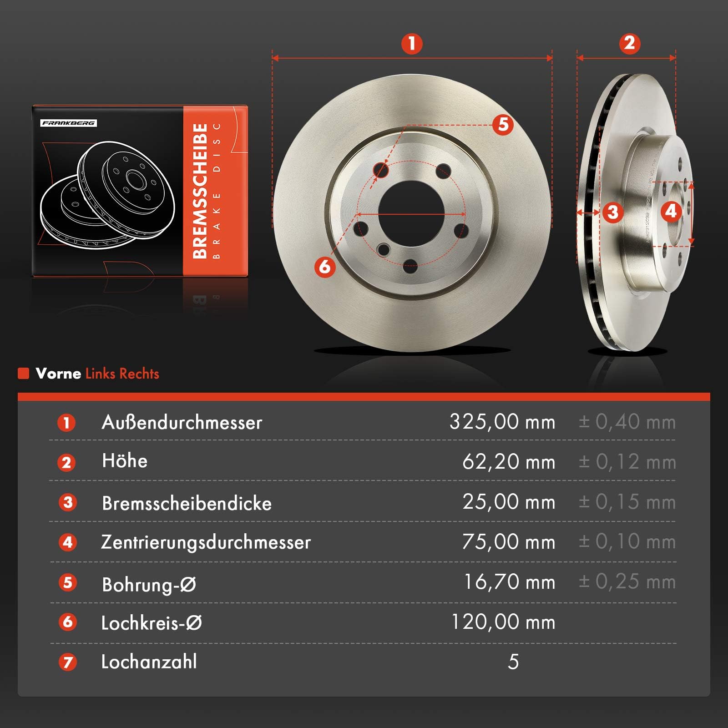
Task: Select the Bremsscheibe product box image
Action: point(140,191)
